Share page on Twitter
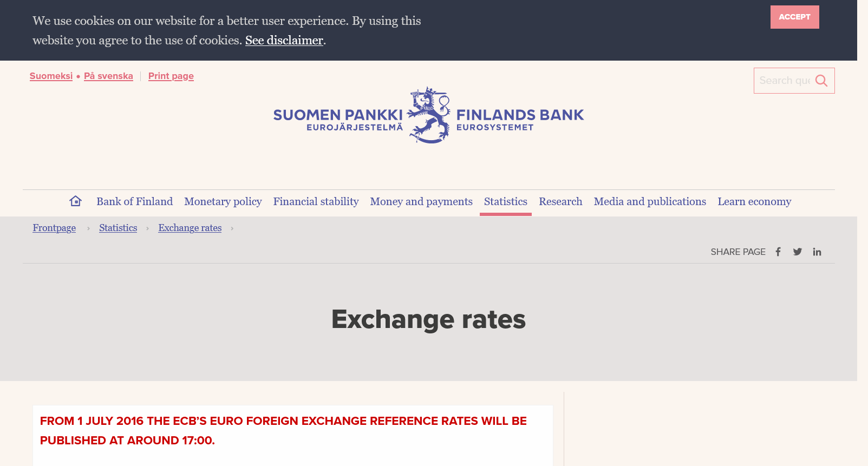Screen dimensions: 868x466 pos(798,252)
